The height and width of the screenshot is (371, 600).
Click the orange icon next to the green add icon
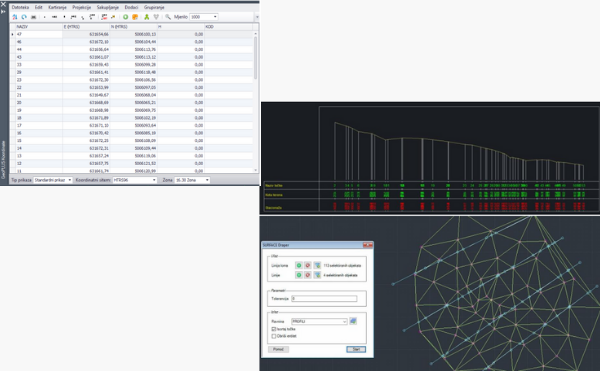tap(135, 17)
